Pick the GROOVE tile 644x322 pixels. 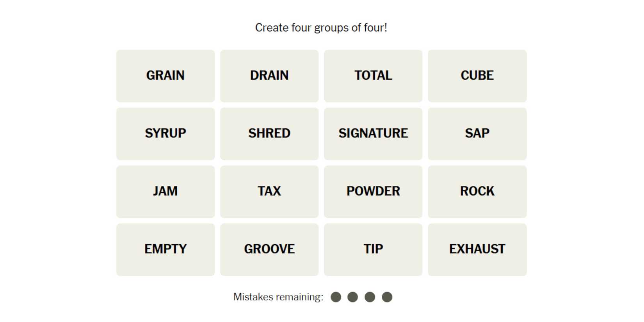coord(269,249)
